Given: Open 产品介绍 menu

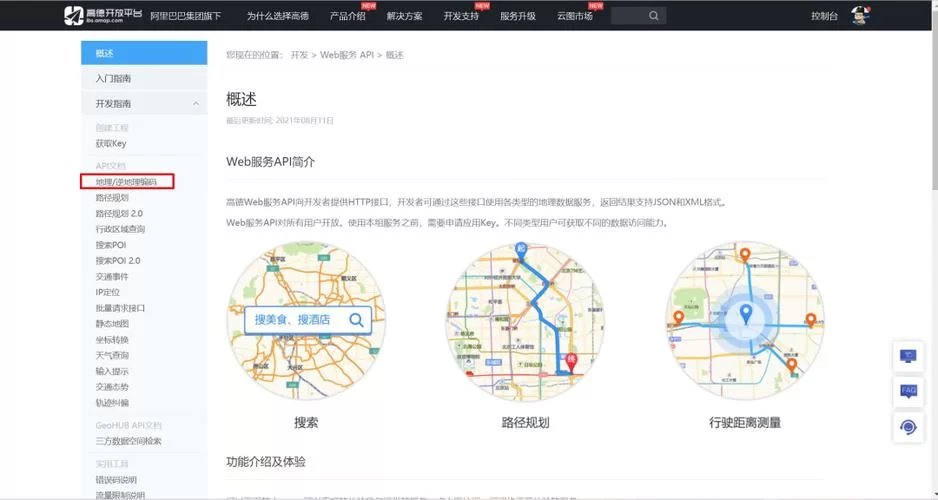Looking at the screenshot, I should (348, 16).
